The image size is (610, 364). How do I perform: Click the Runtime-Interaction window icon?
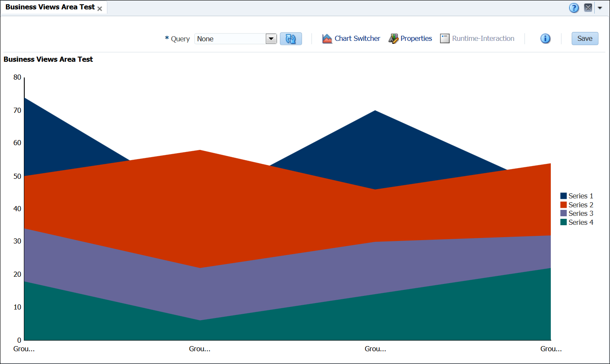445,39
